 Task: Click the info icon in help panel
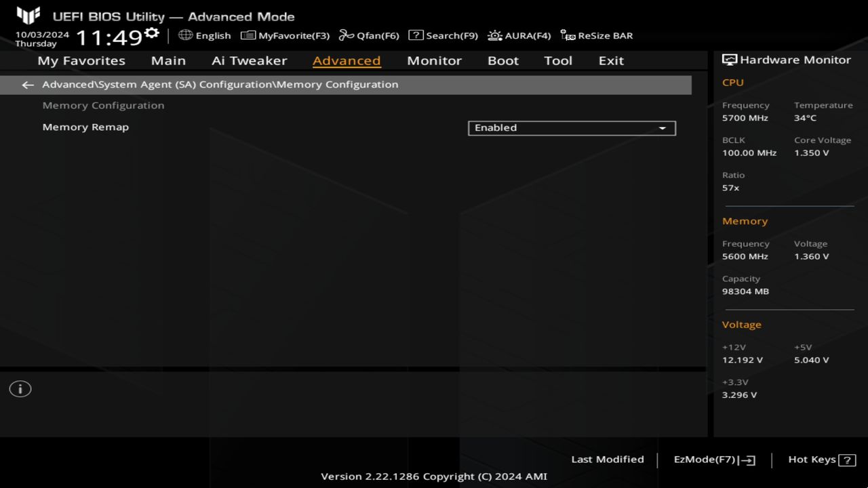click(20, 389)
